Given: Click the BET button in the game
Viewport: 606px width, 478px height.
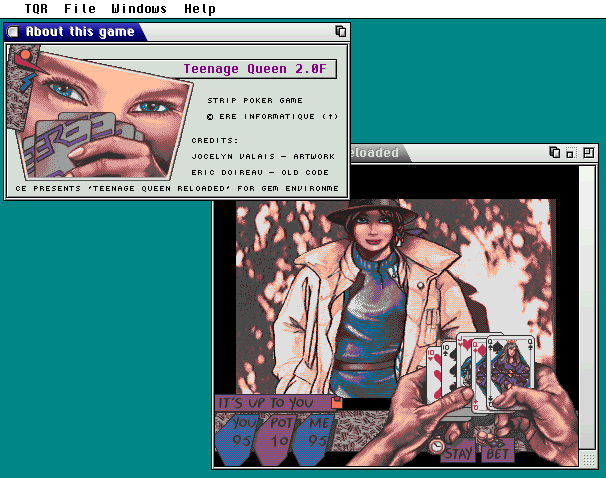Looking at the screenshot, I should tap(498, 453).
